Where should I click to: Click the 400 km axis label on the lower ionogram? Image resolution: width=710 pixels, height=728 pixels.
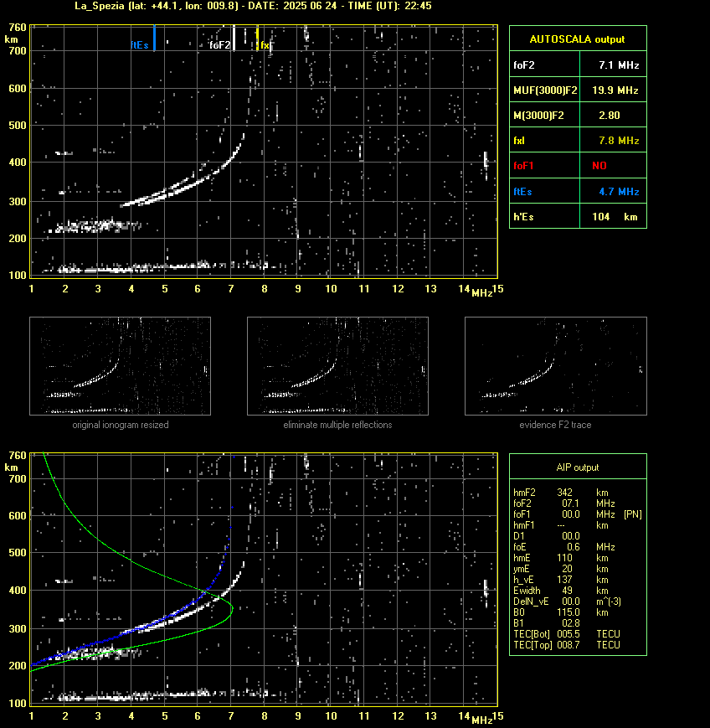18,591
